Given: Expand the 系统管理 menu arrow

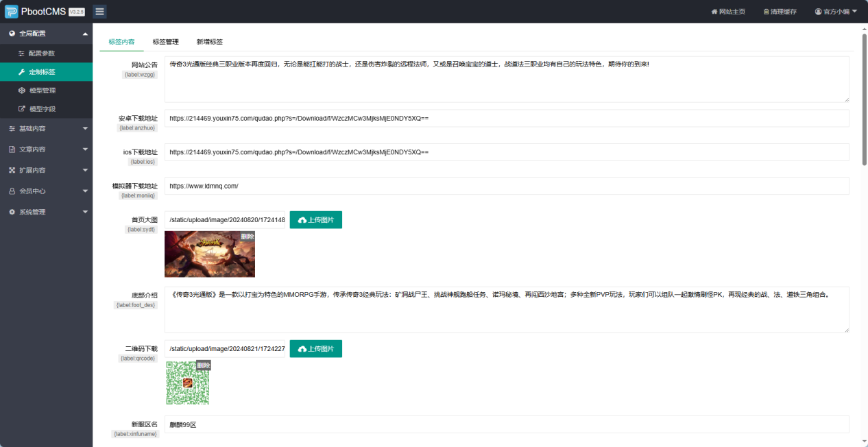Looking at the screenshot, I should (x=85, y=212).
